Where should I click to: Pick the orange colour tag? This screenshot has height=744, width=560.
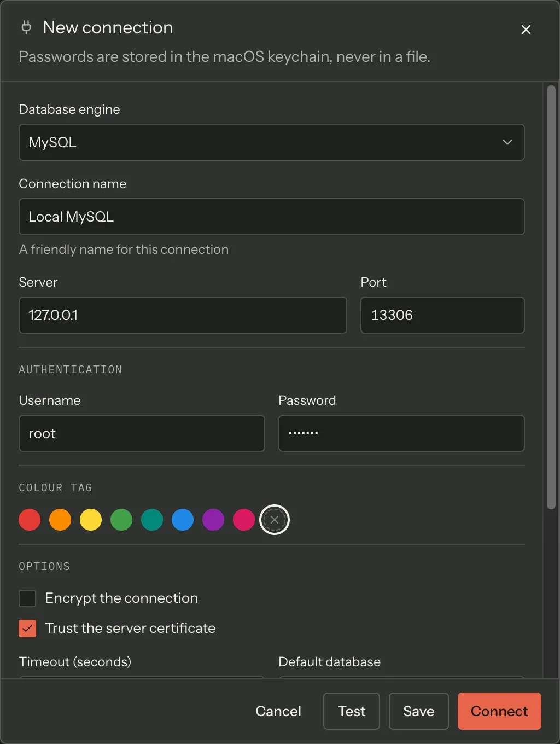(x=60, y=520)
